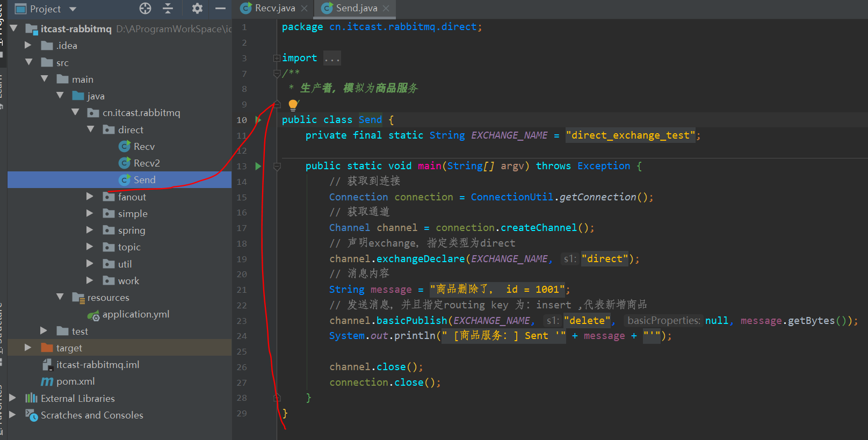The width and height of the screenshot is (868, 440).
Task: Click the topic package folder icon
Action: [109, 247]
